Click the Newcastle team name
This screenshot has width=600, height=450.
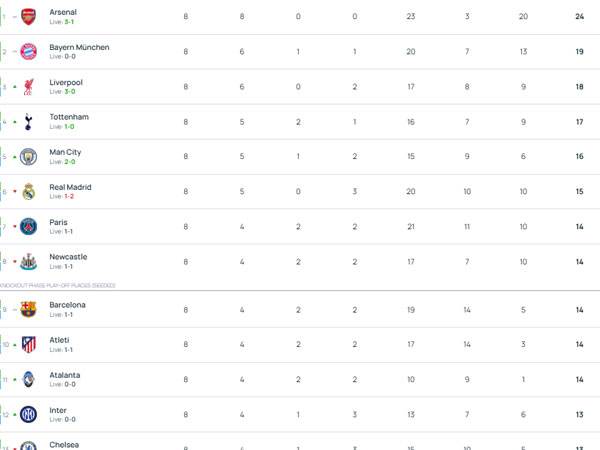click(68, 257)
